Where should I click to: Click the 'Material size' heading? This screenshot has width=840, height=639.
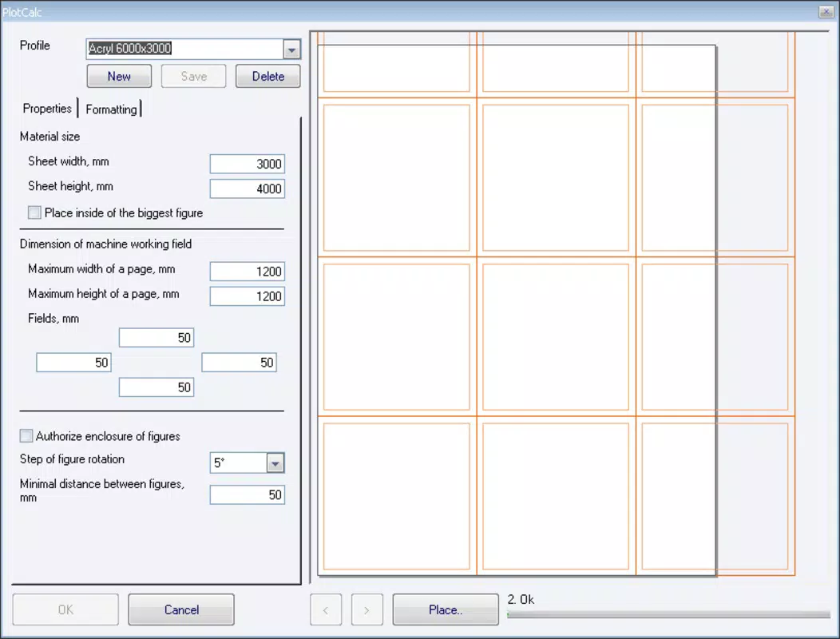tap(50, 137)
